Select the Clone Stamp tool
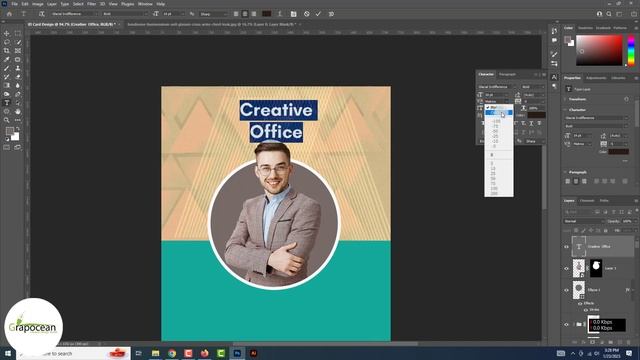640x360 pixels. pyautogui.click(x=18, y=68)
